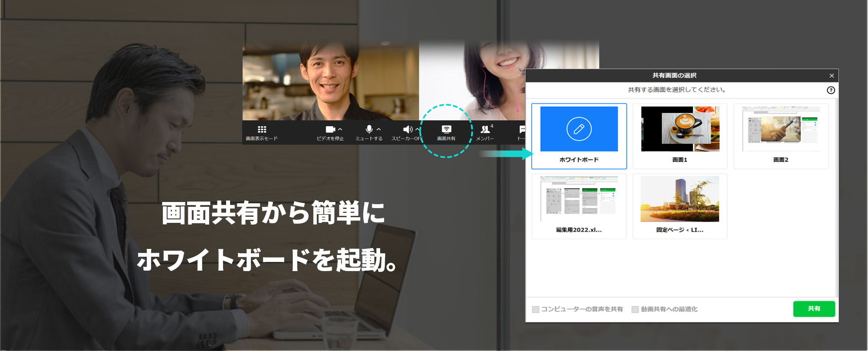The width and height of the screenshot is (868, 351).
Task: Open the 画面表示モード grid icon
Action: click(x=262, y=129)
